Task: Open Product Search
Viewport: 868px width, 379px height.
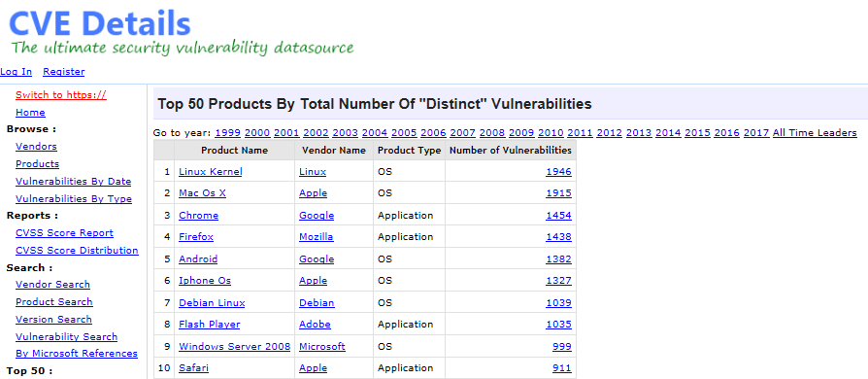Action: (54, 302)
